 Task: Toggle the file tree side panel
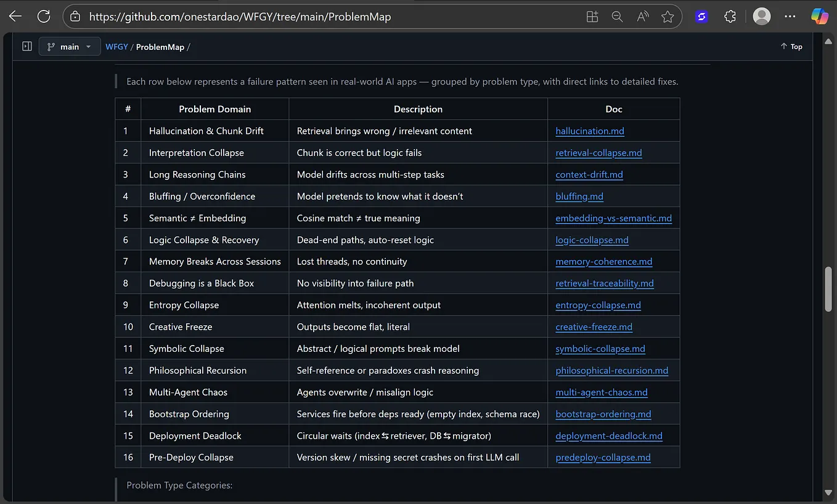tap(27, 46)
